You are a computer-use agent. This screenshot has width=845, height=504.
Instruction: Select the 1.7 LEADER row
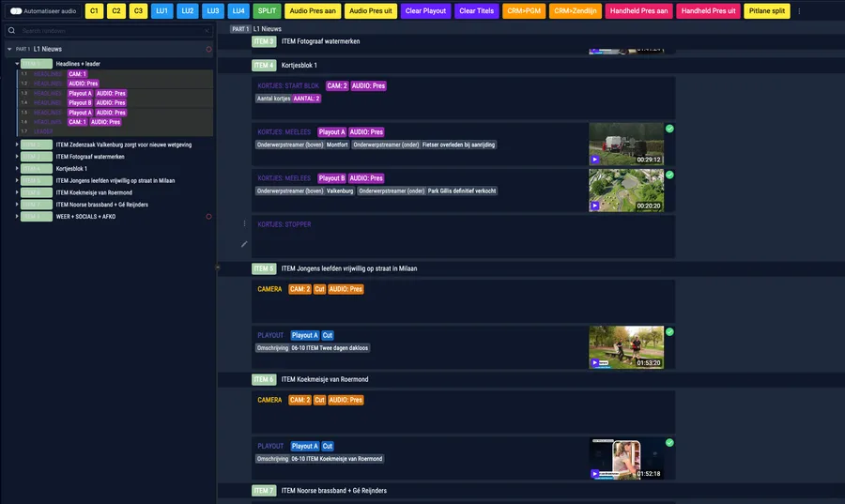tap(115, 131)
